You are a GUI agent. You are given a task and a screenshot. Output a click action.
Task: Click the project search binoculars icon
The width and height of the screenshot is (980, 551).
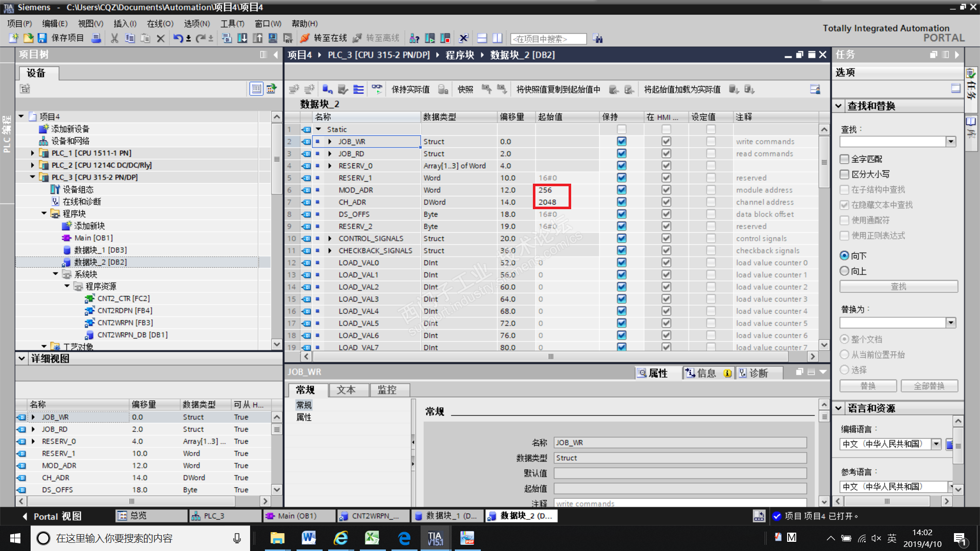[598, 39]
